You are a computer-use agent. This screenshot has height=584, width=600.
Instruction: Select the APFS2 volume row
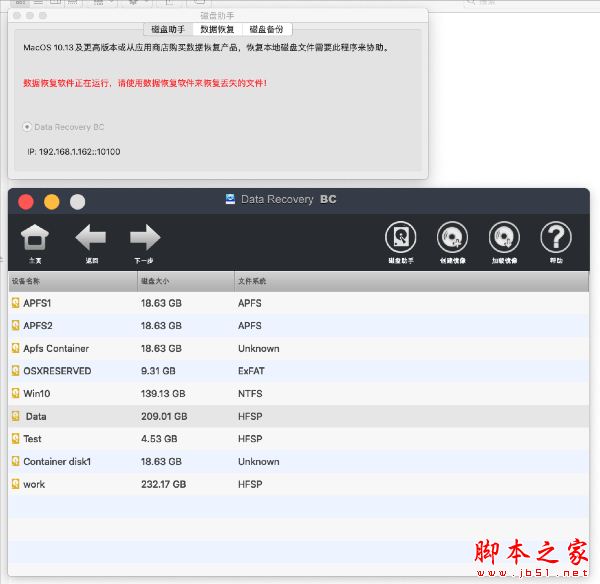click(298, 326)
